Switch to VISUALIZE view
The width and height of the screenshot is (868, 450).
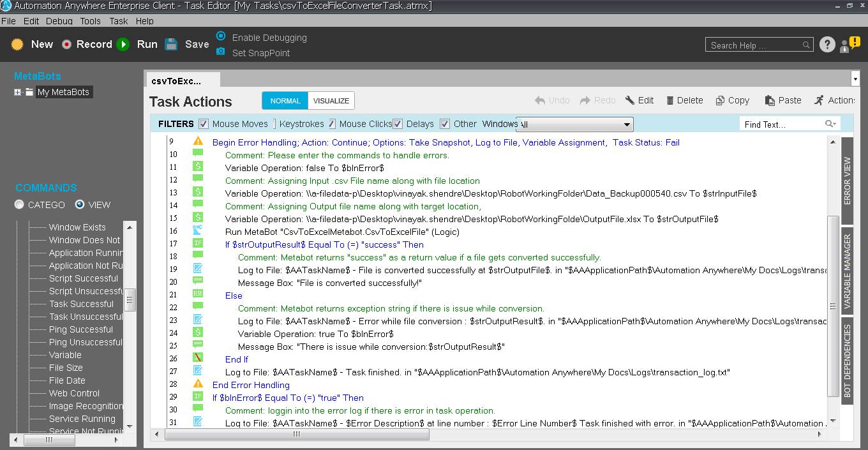point(331,101)
